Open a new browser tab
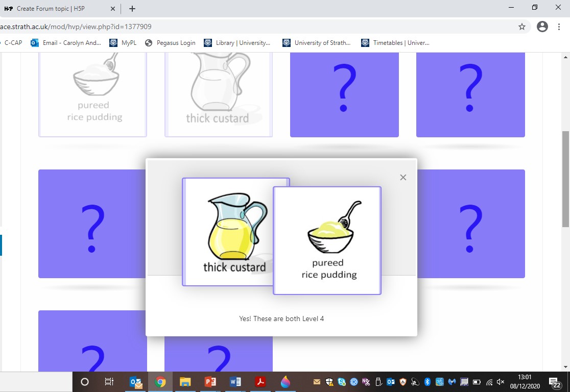Viewport: 570px width, 392px height. point(132,9)
